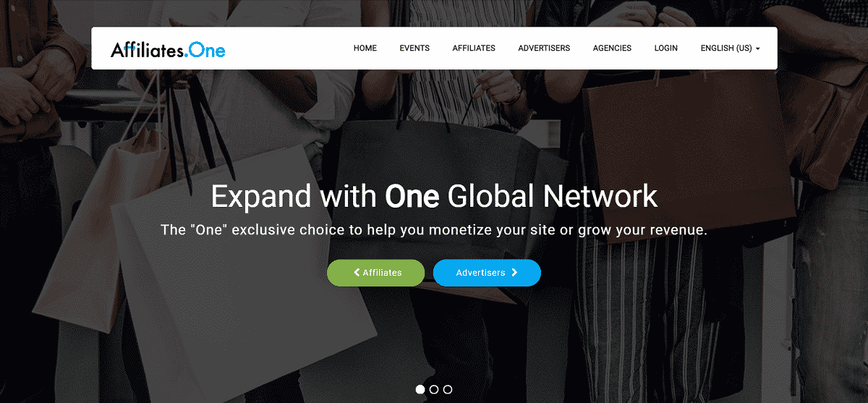Go to the HOME nav item
Viewport: 868px width, 403px height.
[x=365, y=48]
